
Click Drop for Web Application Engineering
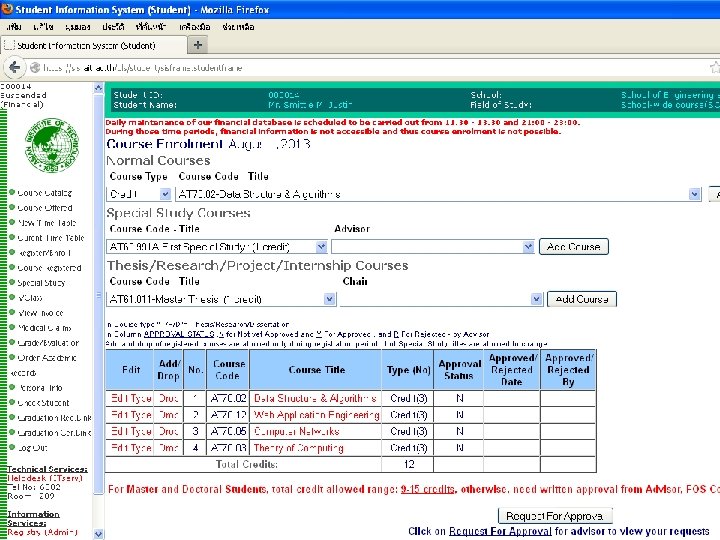(x=169, y=415)
